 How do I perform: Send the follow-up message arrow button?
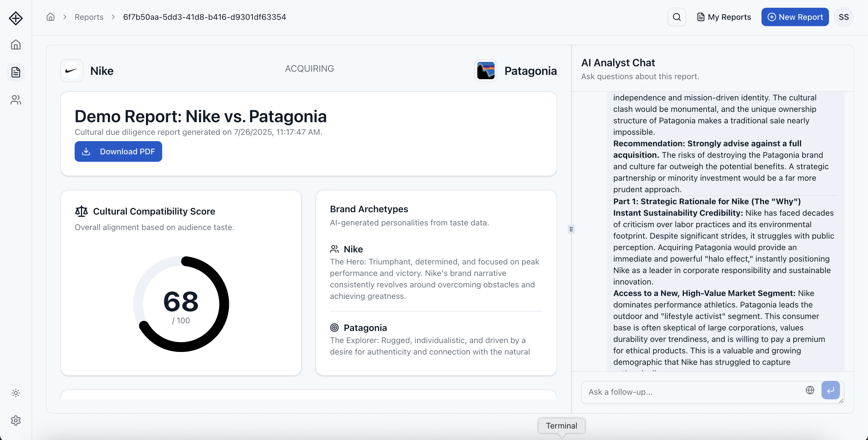(830, 390)
